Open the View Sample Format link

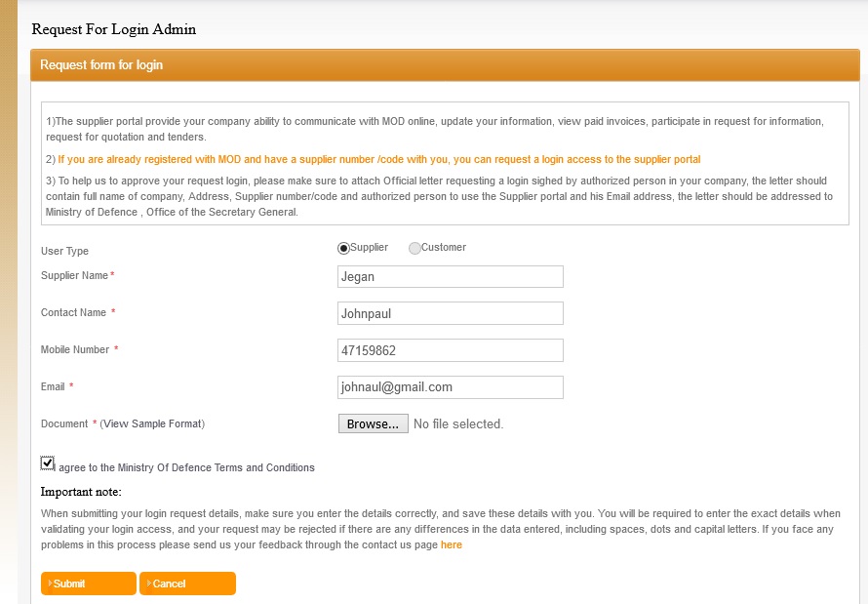click(152, 423)
